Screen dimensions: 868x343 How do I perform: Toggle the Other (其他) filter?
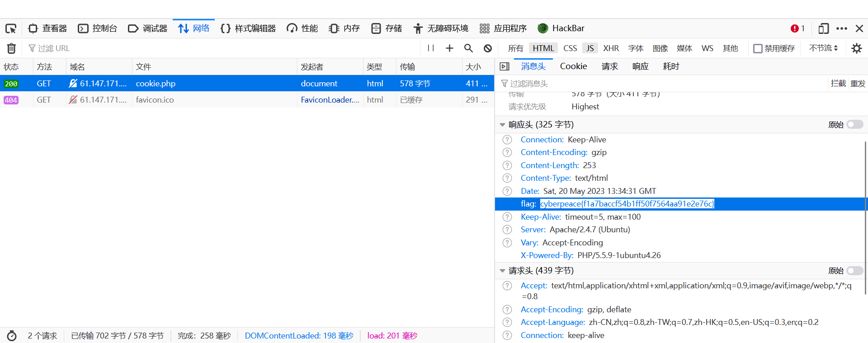coord(730,48)
